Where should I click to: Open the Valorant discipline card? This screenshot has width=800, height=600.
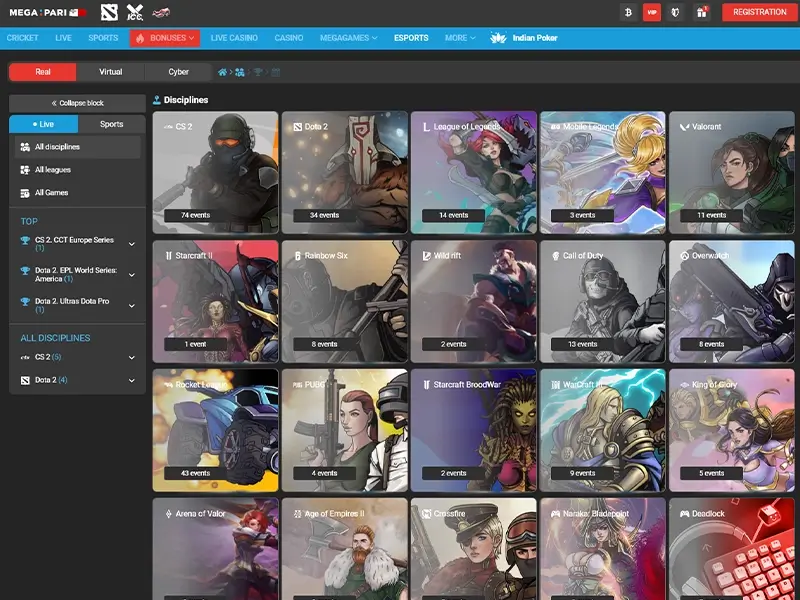tap(732, 172)
